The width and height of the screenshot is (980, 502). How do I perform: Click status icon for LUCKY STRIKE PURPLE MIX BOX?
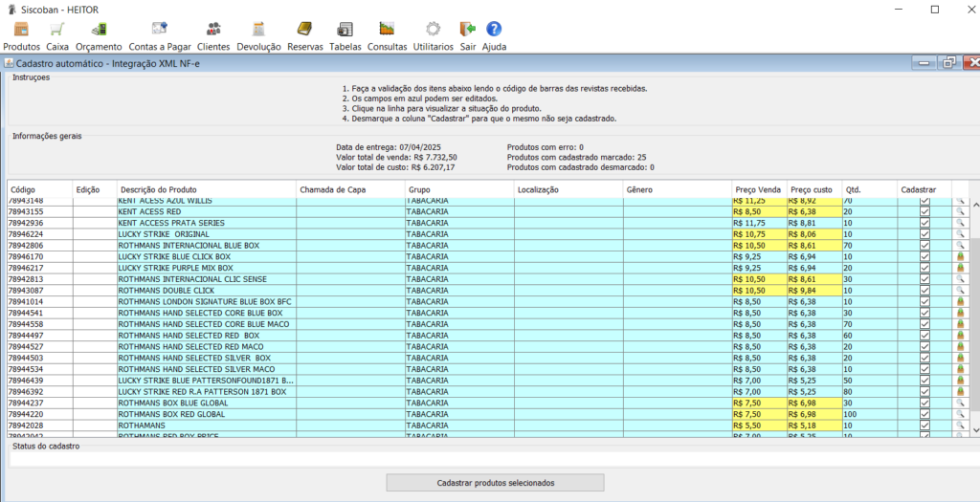tap(960, 268)
